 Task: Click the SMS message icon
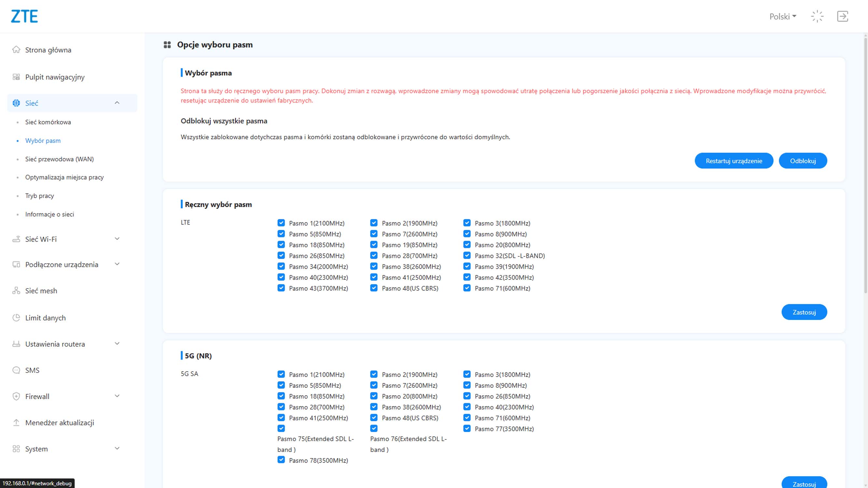(x=16, y=370)
